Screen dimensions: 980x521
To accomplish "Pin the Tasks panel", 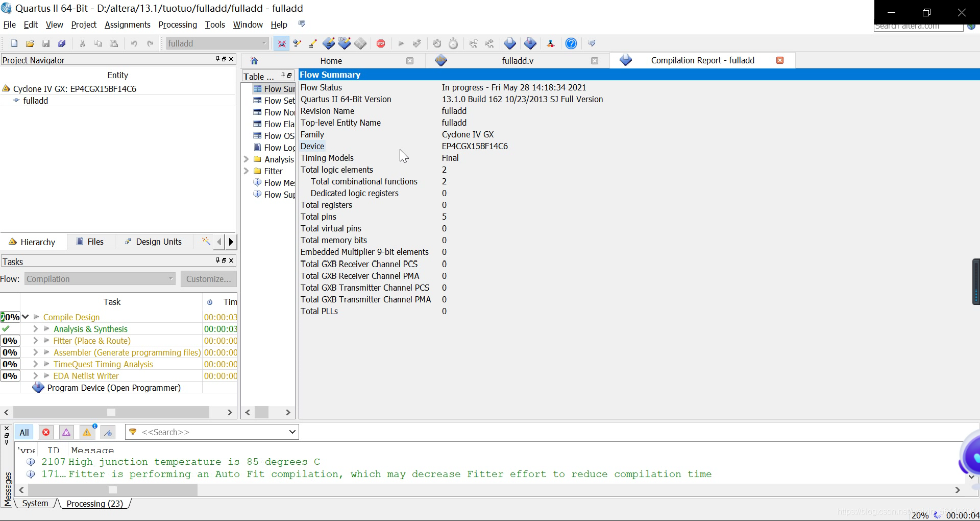I will (218, 260).
